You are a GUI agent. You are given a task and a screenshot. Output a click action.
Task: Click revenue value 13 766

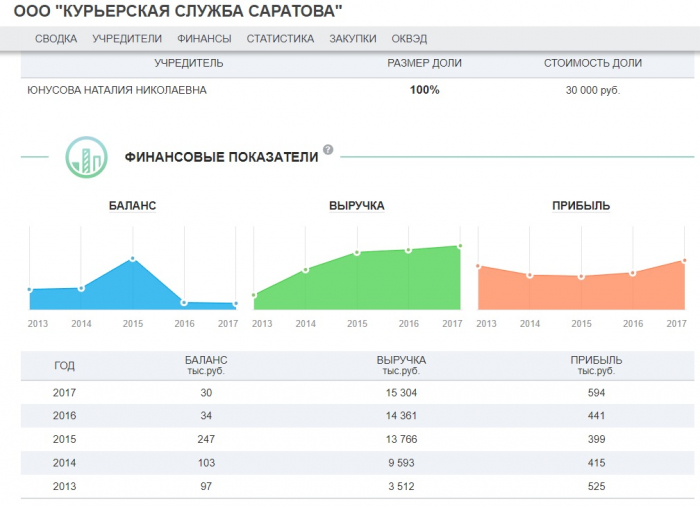click(401, 439)
